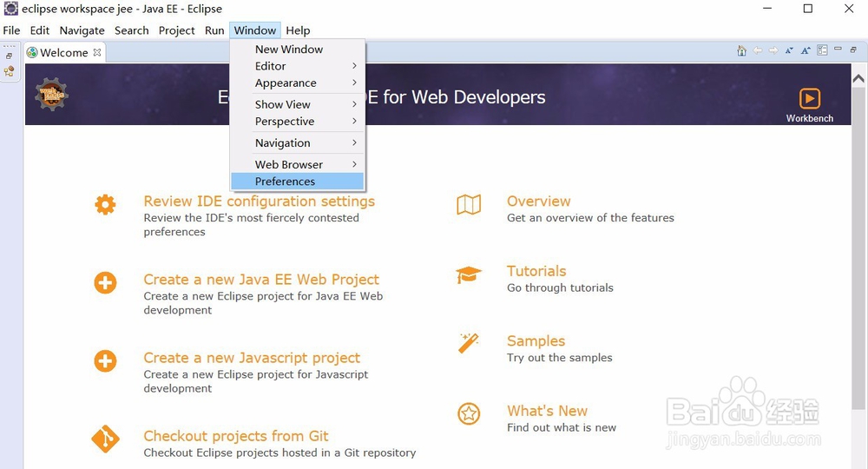Open Checkout projects from Git link

click(236, 436)
